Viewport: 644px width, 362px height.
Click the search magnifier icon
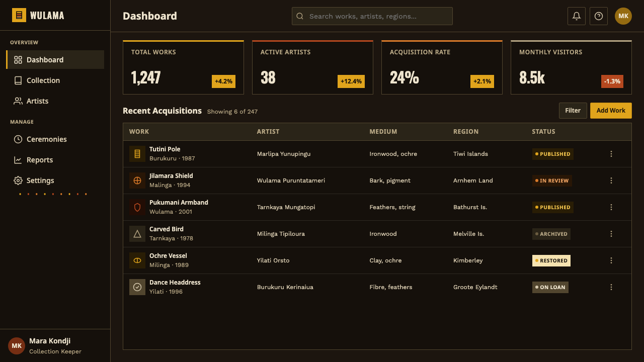pos(300,16)
